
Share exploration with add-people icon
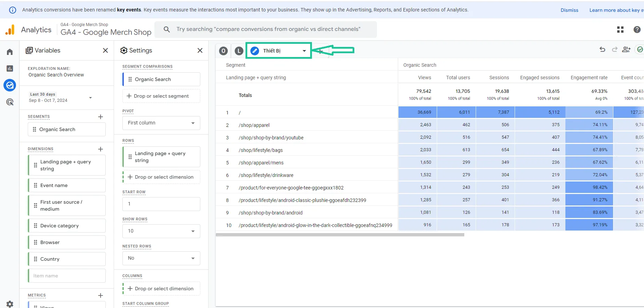(626, 49)
